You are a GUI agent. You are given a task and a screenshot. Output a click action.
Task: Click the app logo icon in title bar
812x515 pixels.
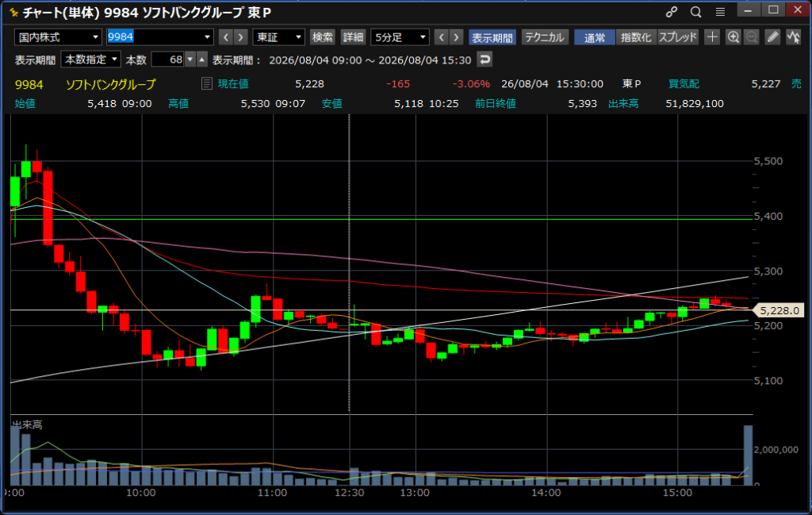13,12
